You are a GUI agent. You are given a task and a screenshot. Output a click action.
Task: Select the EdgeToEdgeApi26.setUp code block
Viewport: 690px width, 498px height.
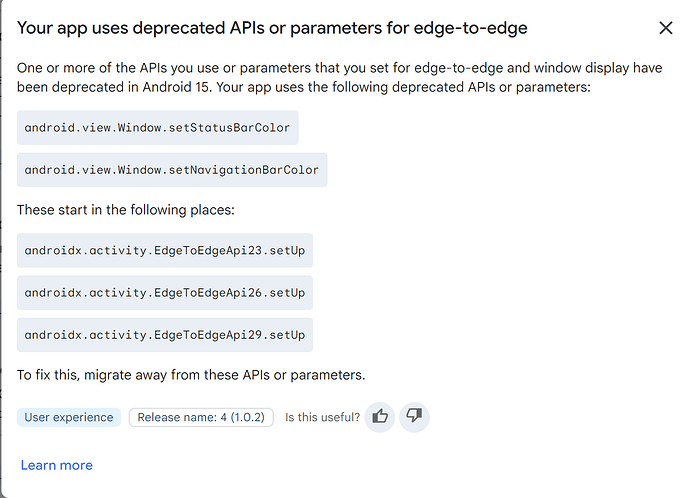coord(165,293)
